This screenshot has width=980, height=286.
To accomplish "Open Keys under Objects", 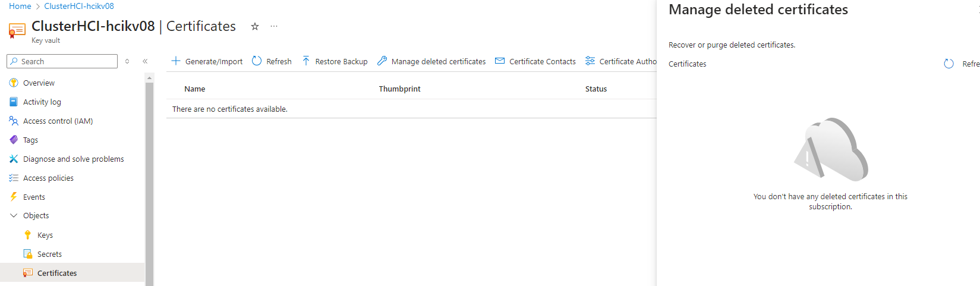I will pos(45,235).
